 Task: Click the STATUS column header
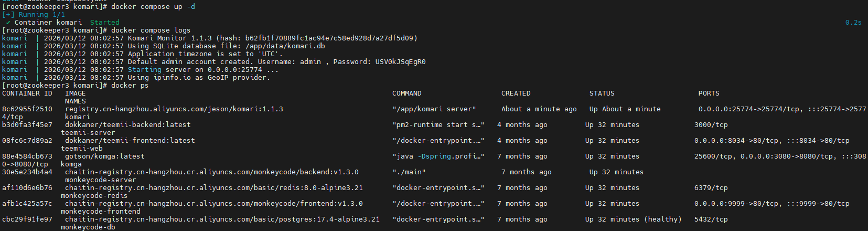(602, 93)
